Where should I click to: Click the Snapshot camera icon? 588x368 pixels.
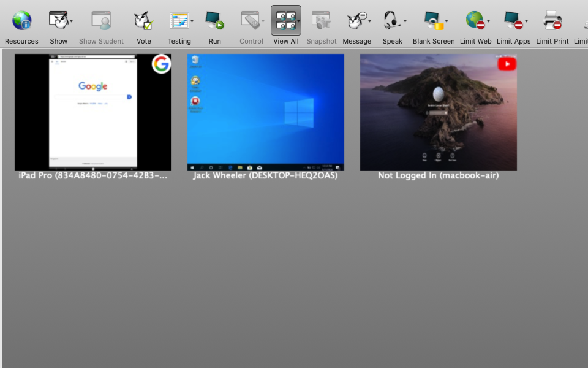(x=321, y=21)
